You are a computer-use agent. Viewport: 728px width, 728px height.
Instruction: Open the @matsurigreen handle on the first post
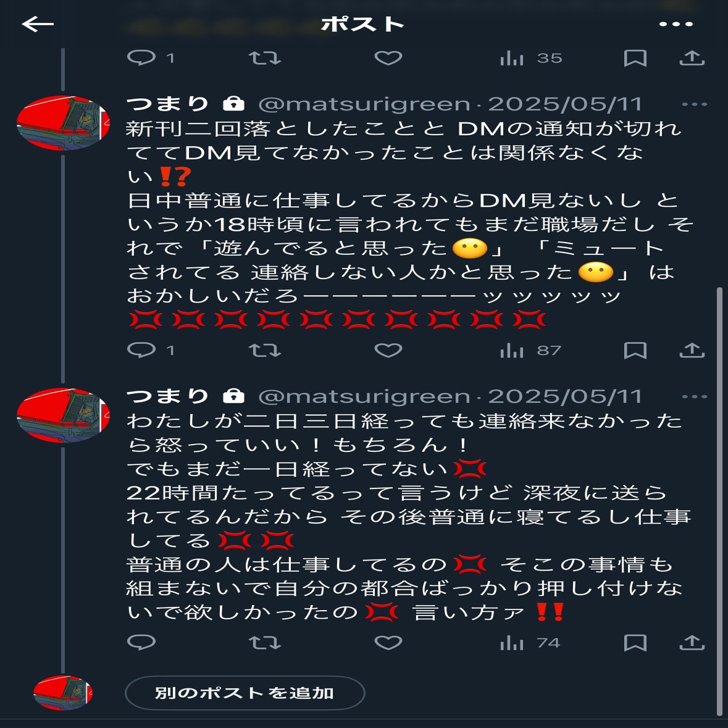coord(364,104)
